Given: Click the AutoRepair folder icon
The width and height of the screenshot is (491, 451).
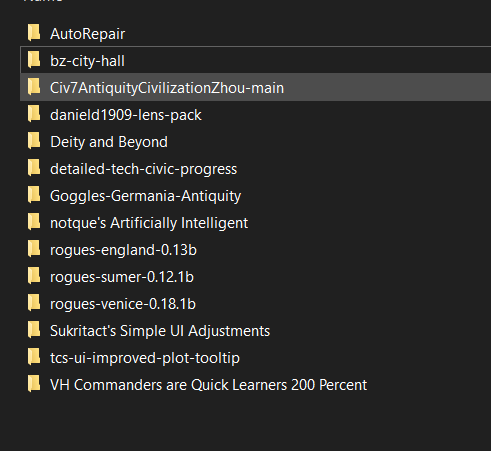Looking at the screenshot, I should (34, 33).
